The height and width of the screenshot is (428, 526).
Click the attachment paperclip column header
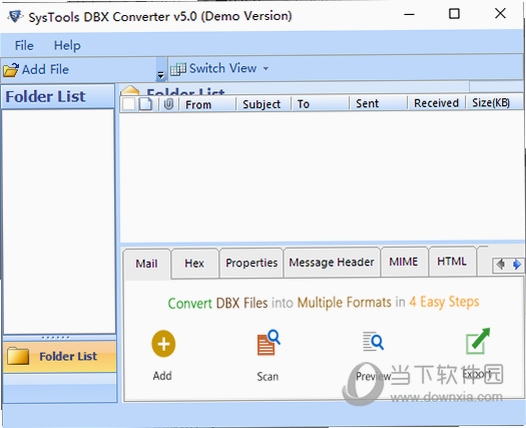click(x=168, y=104)
